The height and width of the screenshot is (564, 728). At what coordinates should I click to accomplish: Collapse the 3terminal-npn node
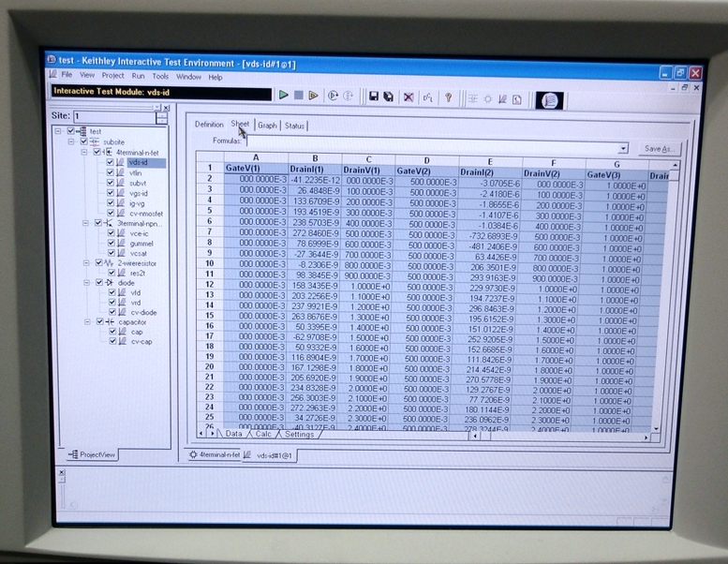(85, 223)
